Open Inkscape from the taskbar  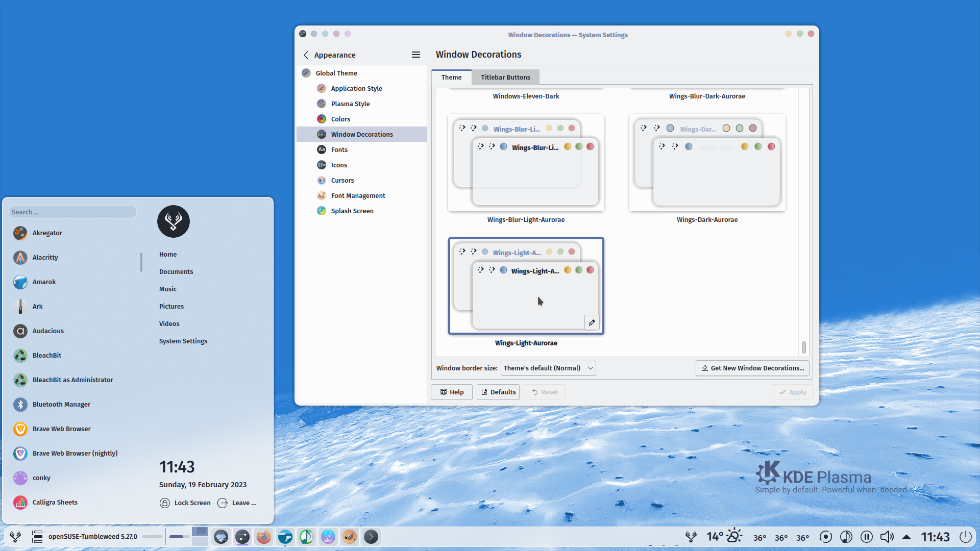coord(221,537)
